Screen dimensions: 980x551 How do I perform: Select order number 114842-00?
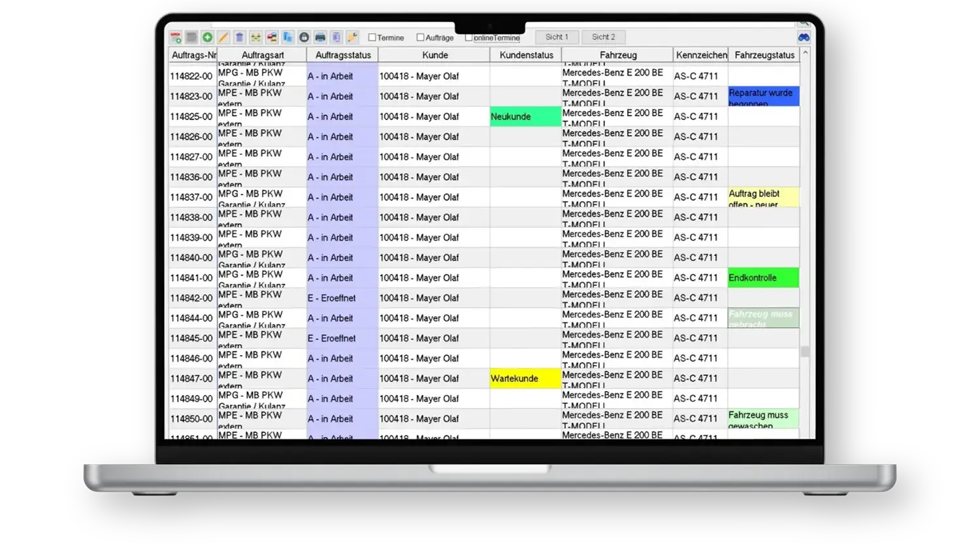click(191, 298)
